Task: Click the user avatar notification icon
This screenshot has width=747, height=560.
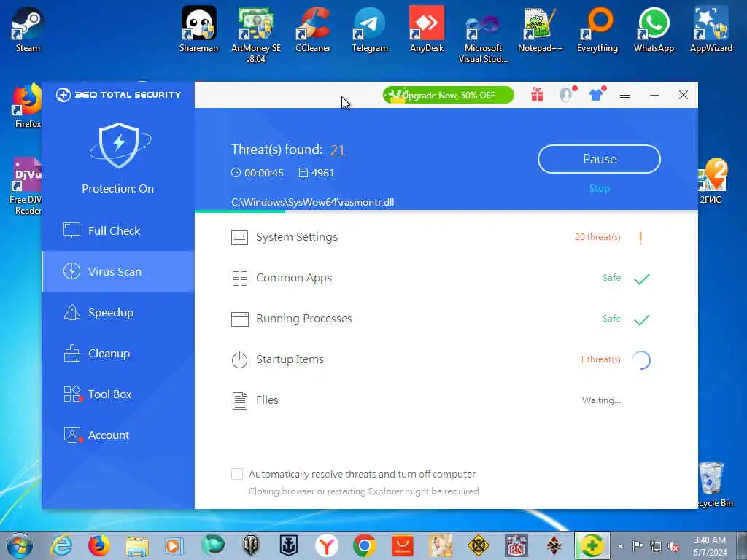Action: click(566, 95)
